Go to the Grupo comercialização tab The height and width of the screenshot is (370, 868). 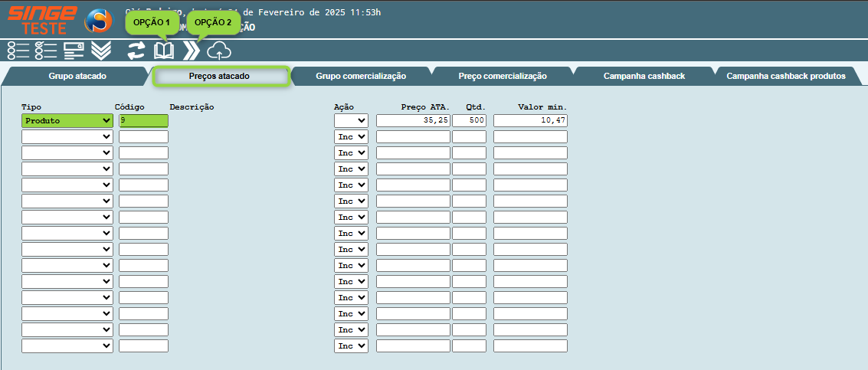[361, 77]
